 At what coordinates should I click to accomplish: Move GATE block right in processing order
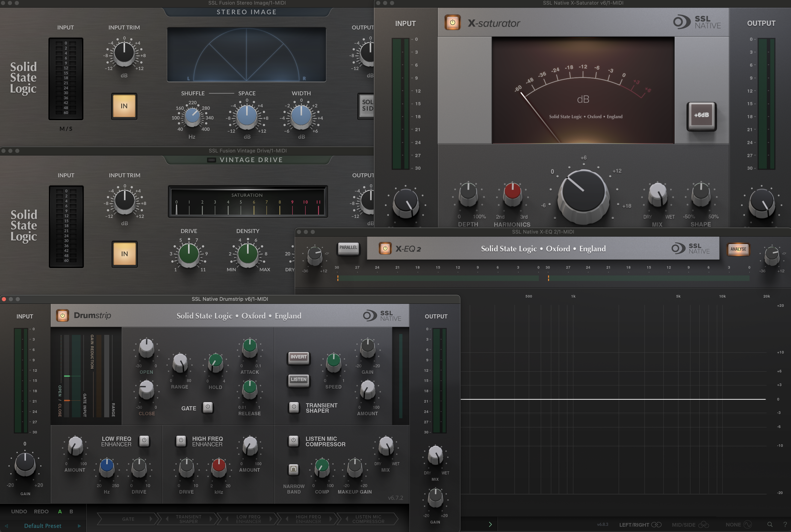click(151, 519)
